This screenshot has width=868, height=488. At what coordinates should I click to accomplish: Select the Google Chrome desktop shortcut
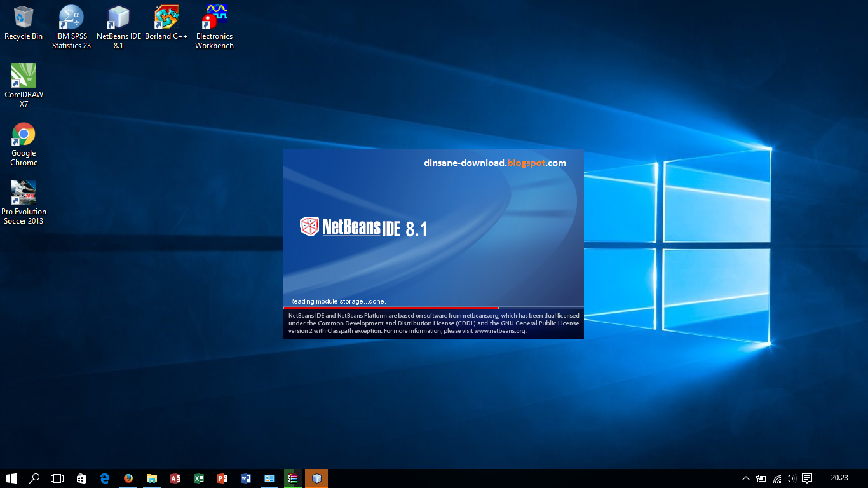pos(24,144)
